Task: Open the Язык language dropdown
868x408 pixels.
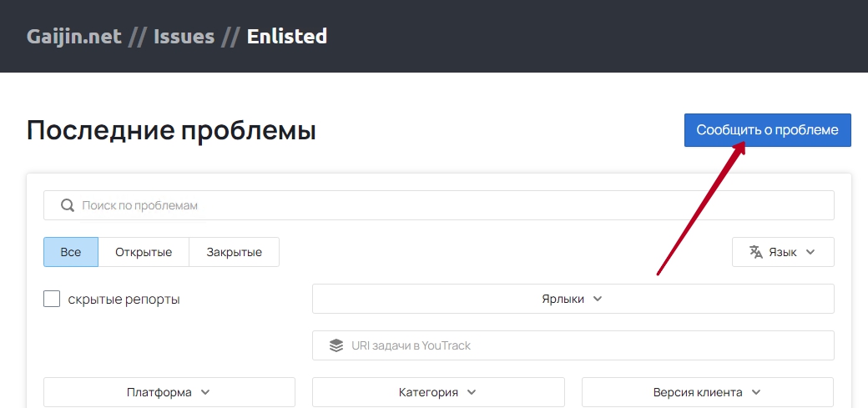Action: point(784,252)
